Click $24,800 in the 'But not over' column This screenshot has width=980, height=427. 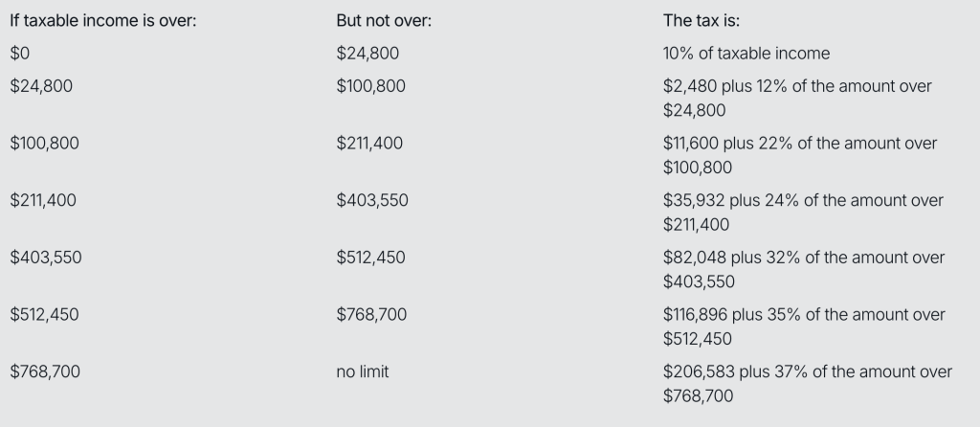(367, 54)
